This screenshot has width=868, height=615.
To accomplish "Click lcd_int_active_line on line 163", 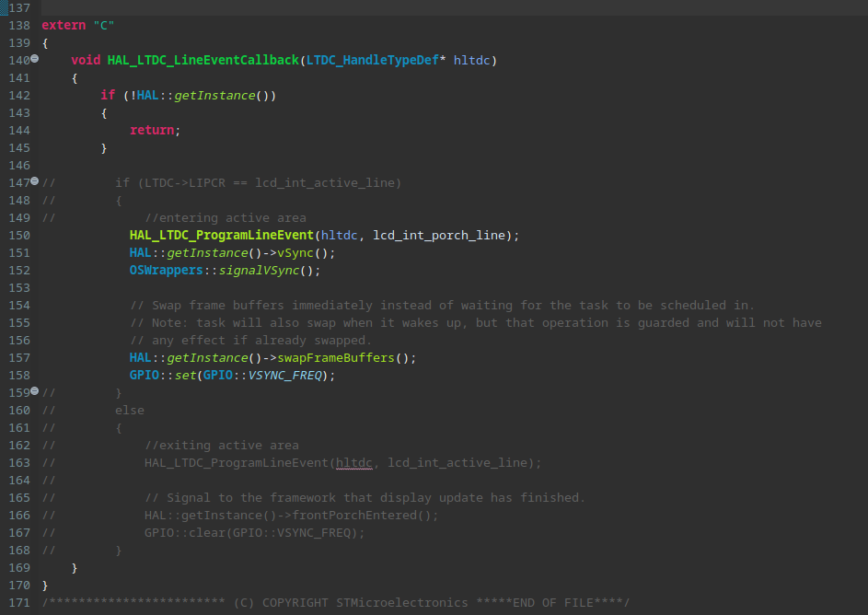I will [x=457, y=463].
